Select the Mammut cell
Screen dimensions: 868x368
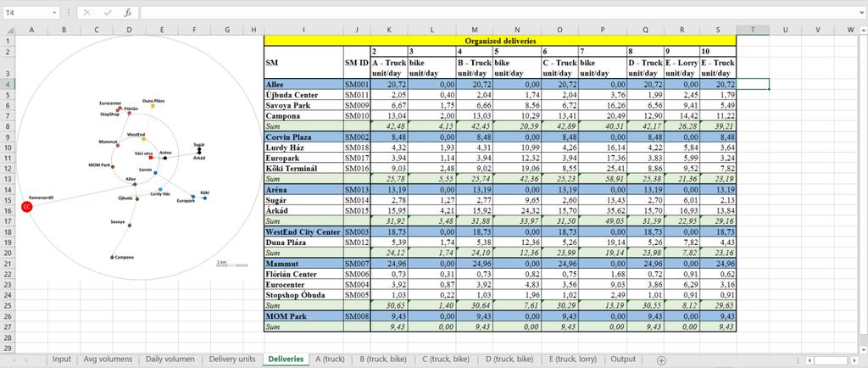[x=303, y=264]
